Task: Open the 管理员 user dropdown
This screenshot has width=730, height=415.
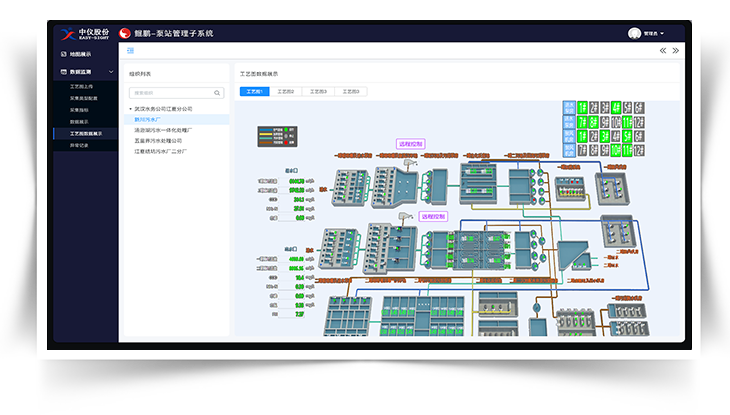Action: point(655,33)
